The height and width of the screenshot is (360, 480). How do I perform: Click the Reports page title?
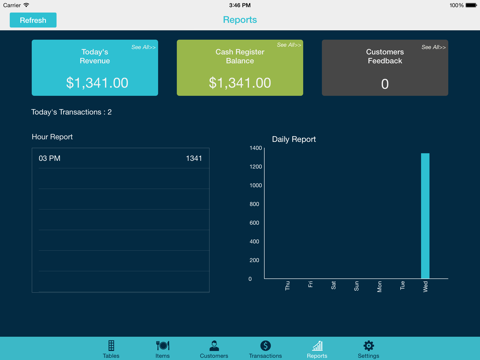pyautogui.click(x=240, y=20)
